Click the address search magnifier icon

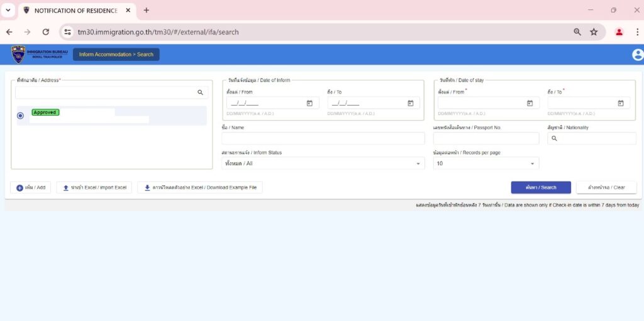(x=200, y=92)
